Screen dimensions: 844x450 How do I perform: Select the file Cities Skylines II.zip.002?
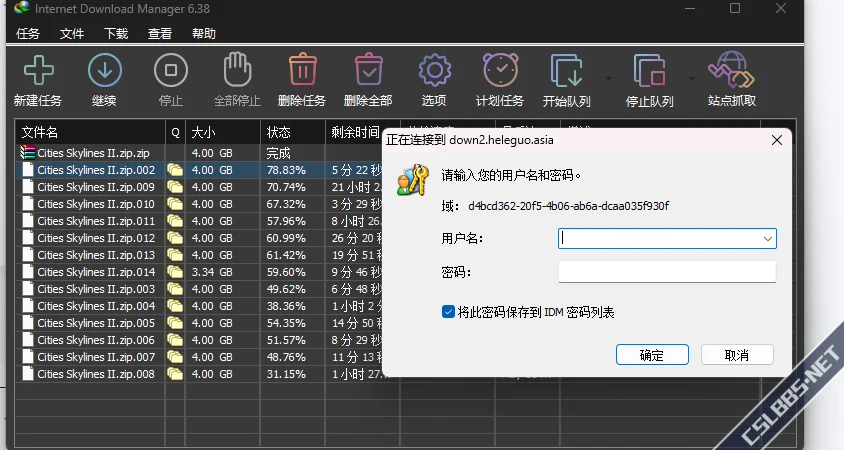pos(96,170)
